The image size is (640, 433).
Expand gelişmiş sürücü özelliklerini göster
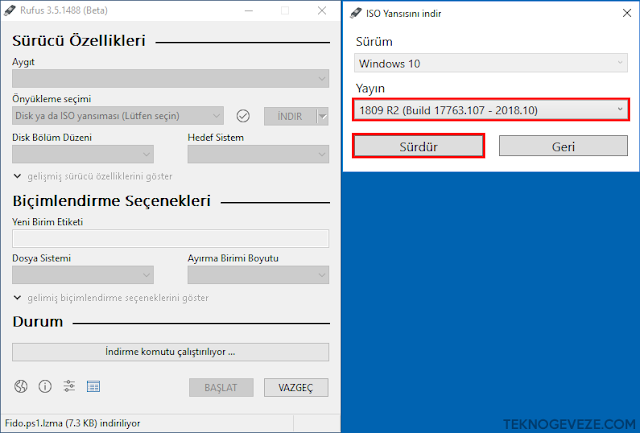point(93,176)
